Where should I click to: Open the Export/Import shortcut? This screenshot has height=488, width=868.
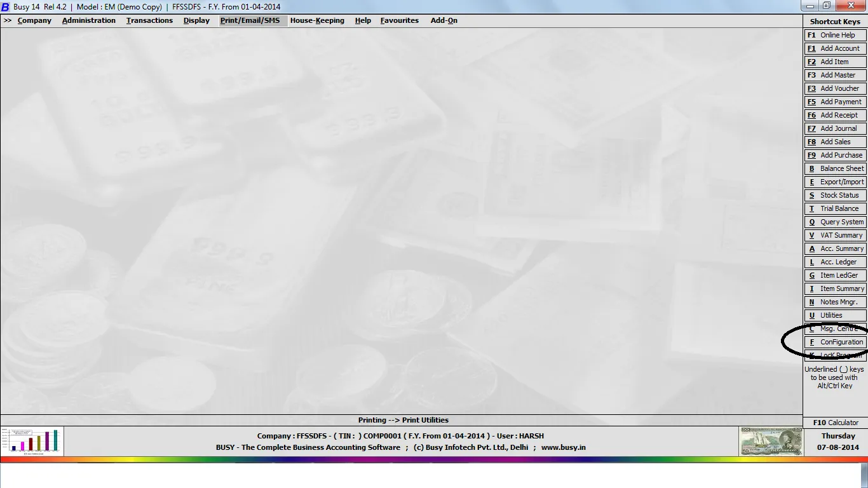pos(835,182)
